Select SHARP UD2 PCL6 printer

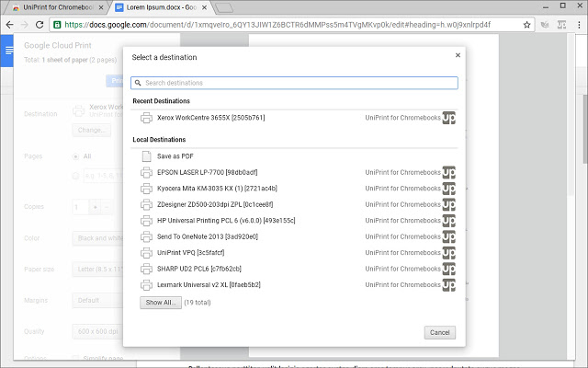[294, 269]
